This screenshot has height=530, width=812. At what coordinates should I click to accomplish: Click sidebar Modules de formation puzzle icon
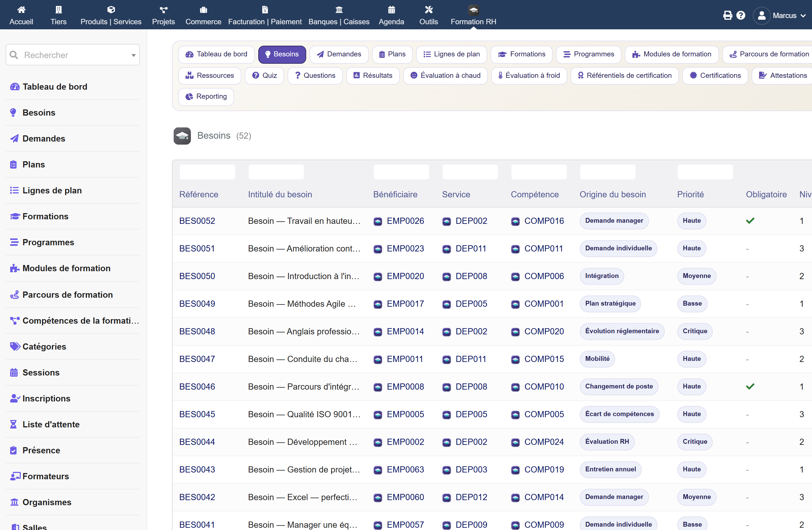pos(14,268)
